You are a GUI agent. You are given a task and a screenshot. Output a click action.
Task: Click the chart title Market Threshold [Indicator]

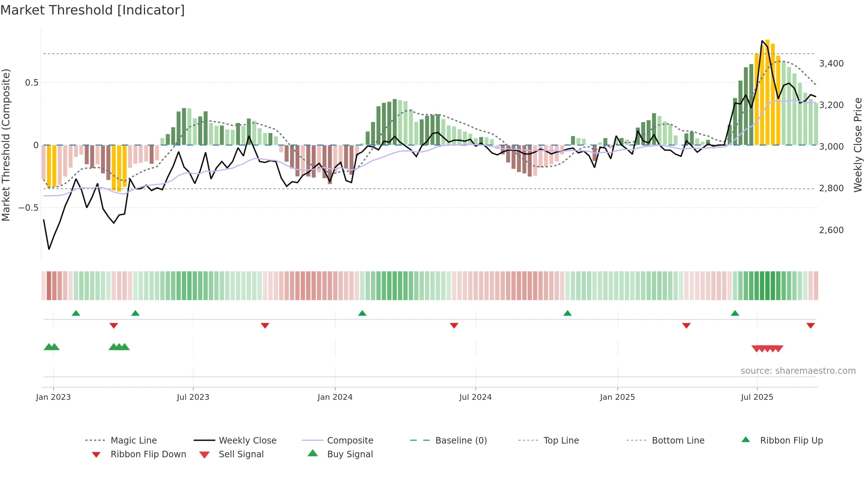click(x=93, y=10)
